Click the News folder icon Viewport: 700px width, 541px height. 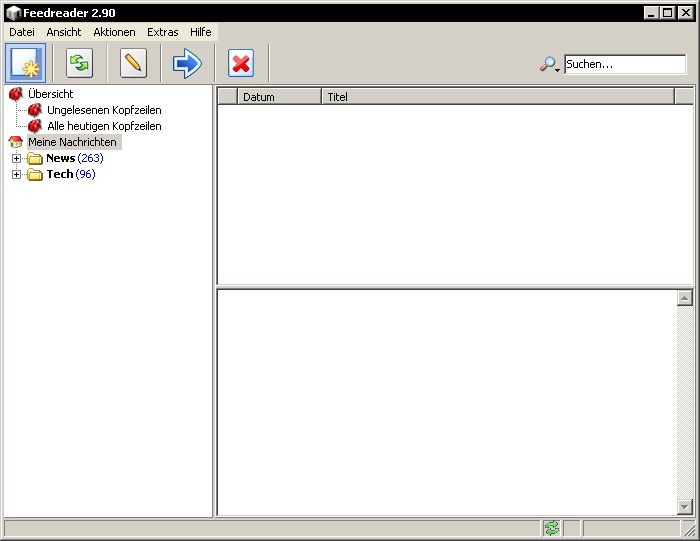coord(35,158)
